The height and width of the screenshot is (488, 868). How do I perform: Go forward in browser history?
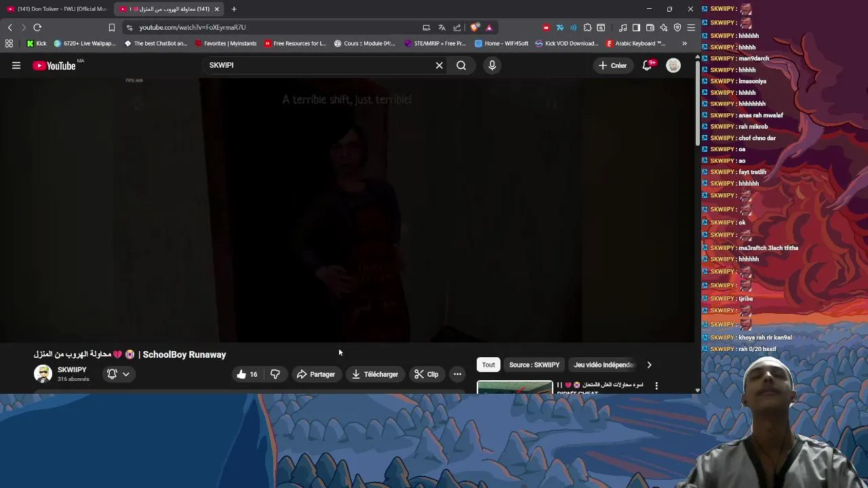(x=23, y=27)
